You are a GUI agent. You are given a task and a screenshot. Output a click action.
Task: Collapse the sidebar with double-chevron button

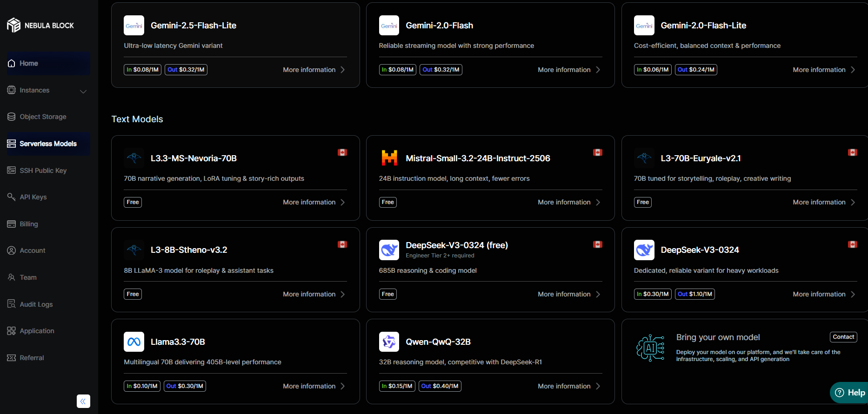click(x=83, y=401)
